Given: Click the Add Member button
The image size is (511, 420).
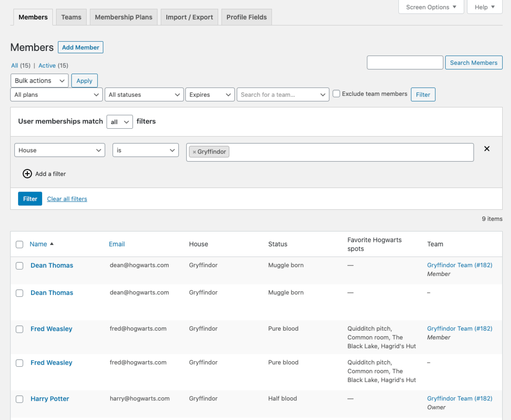Looking at the screenshot, I should 81,47.
